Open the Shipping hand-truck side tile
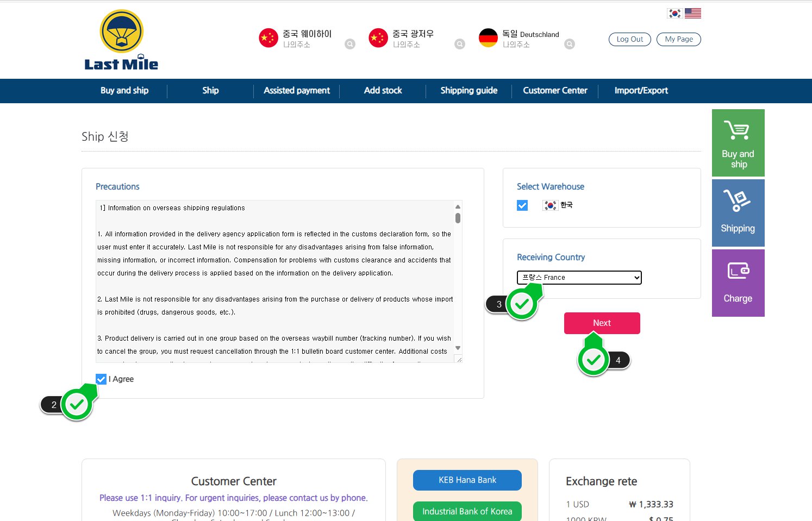The image size is (812, 521). tap(738, 212)
